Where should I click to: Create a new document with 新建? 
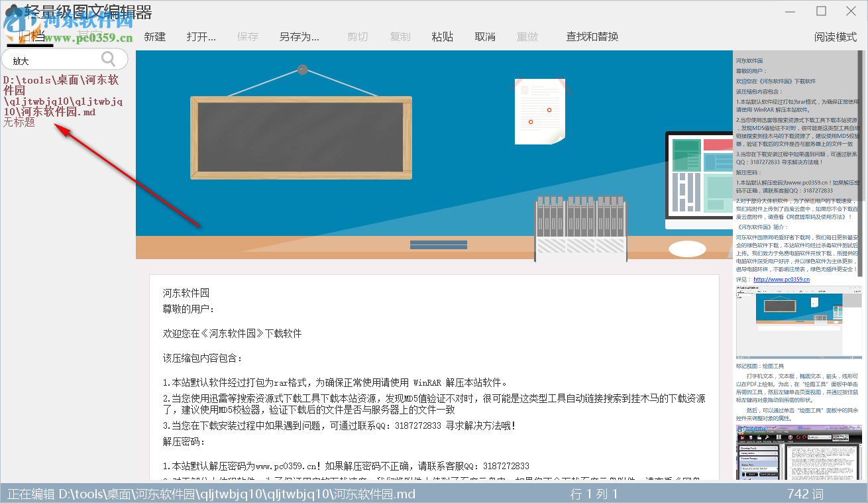click(154, 36)
